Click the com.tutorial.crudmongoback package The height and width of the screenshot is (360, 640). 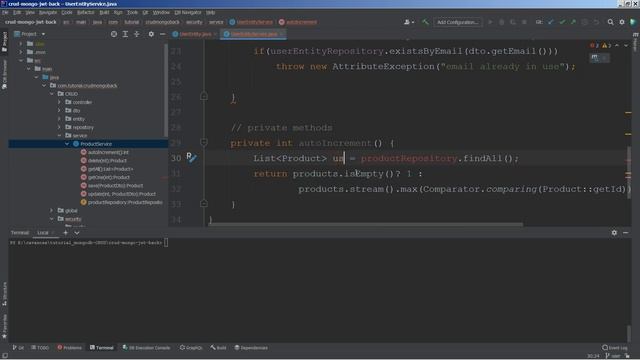(x=87, y=86)
